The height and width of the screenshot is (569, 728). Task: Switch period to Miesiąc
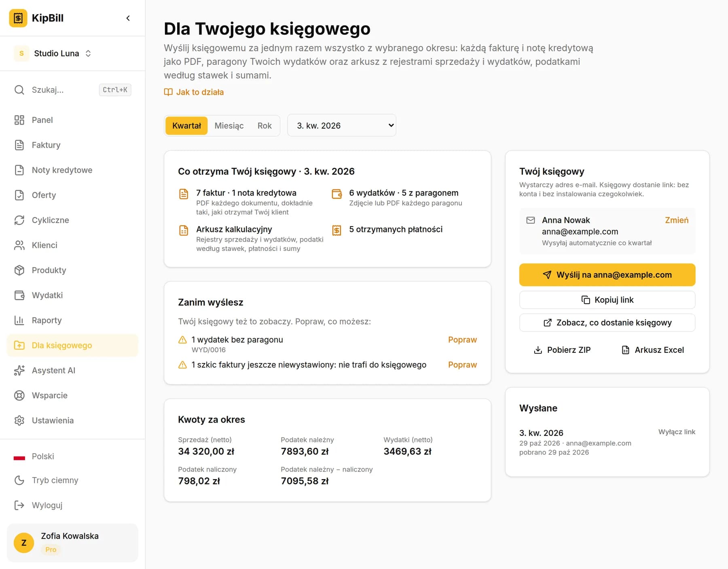tap(229, 126)
